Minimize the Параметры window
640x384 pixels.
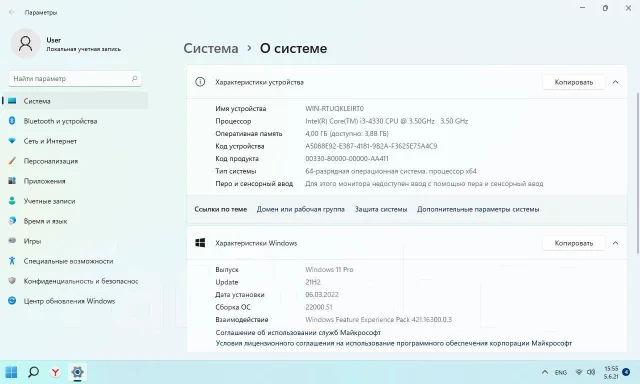(x=582, y=8)
